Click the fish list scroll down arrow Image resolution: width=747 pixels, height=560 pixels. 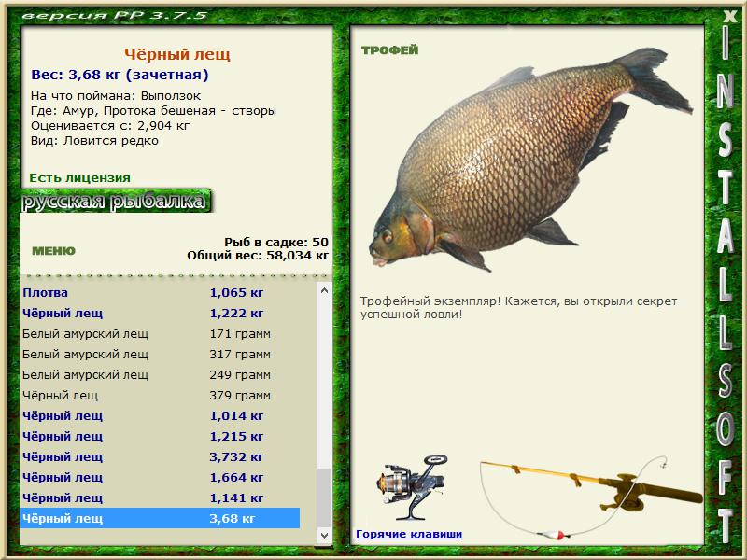[324, 535]
